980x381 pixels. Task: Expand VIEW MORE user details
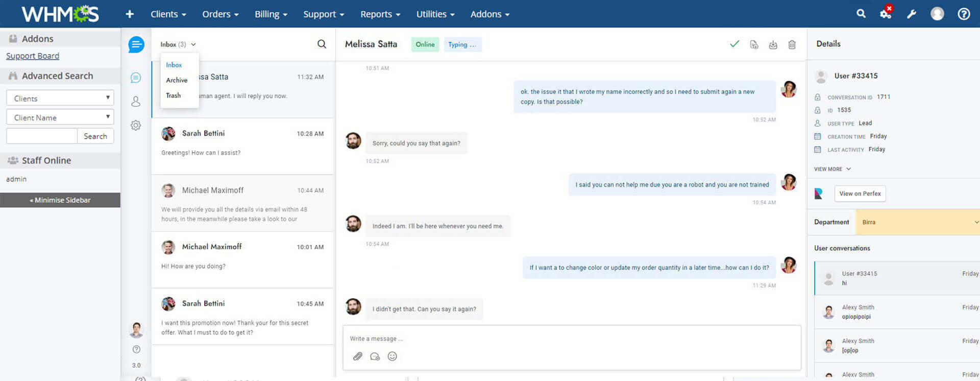tap(832, 169)
